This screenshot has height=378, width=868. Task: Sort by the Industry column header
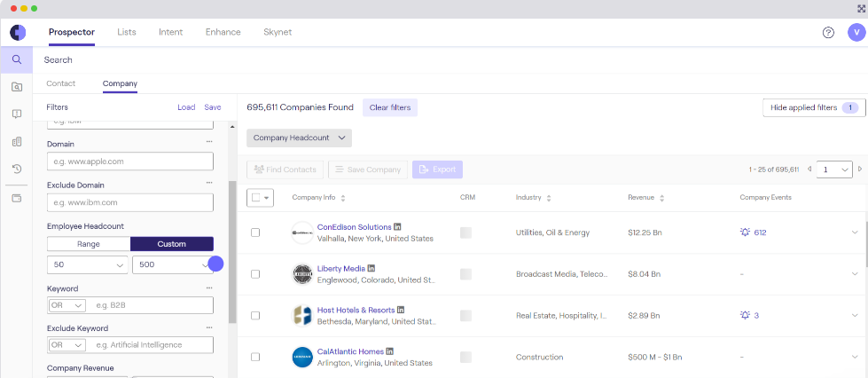click(533, 197)
